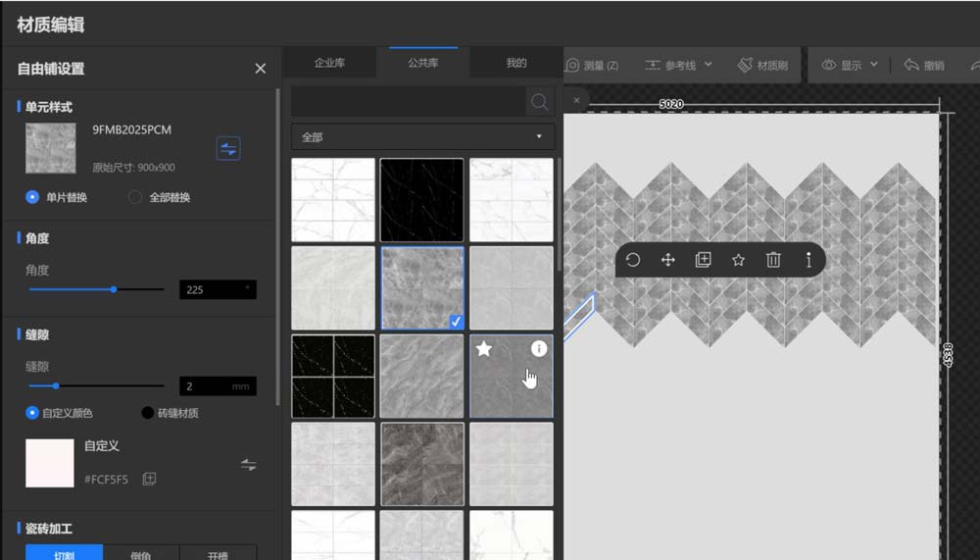
Task: Select the 材质刷 material brush tool
Action: (x=763, y=65)
